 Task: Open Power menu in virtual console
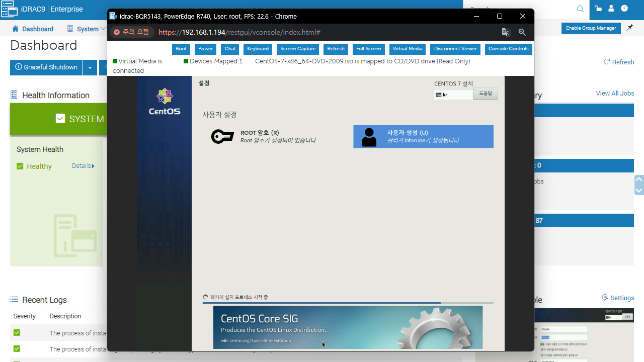click(205, 49)
